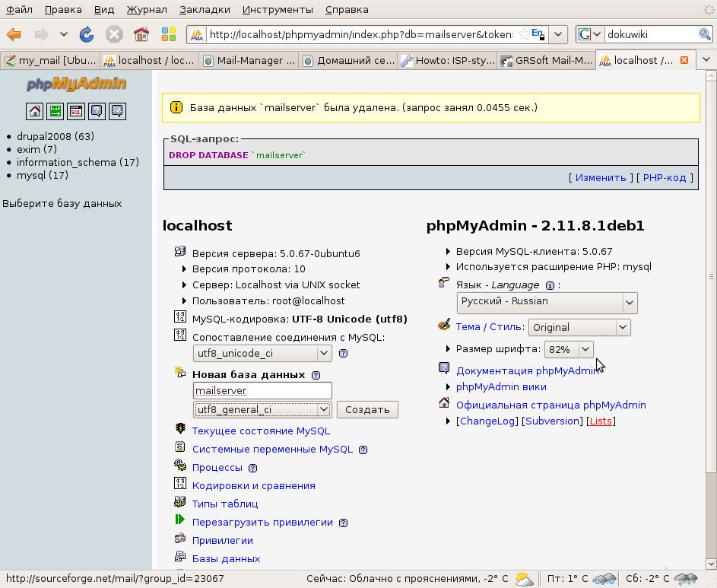
Task: Open the Базы данных link
Action: (226, 559)
